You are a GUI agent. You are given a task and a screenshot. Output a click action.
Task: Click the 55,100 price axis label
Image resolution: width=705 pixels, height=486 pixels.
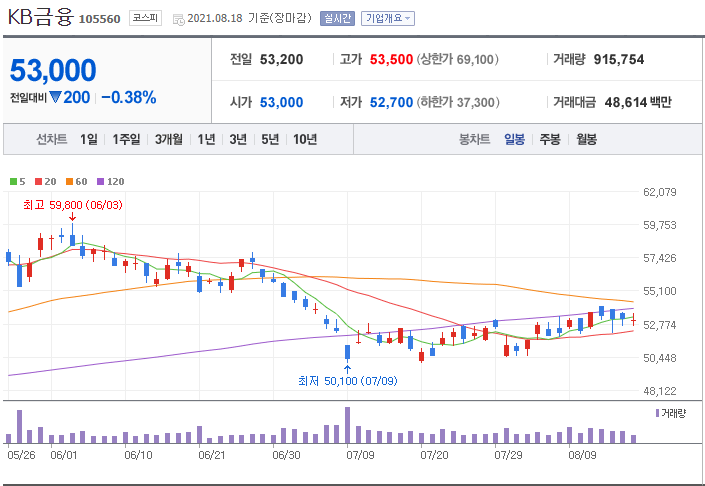pyautogui.click(x=660, y=291)
